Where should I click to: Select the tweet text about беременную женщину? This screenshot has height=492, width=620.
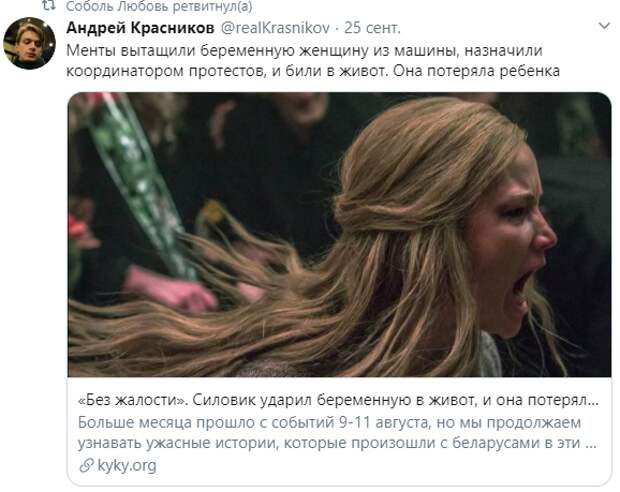click(x=313, y=61)
